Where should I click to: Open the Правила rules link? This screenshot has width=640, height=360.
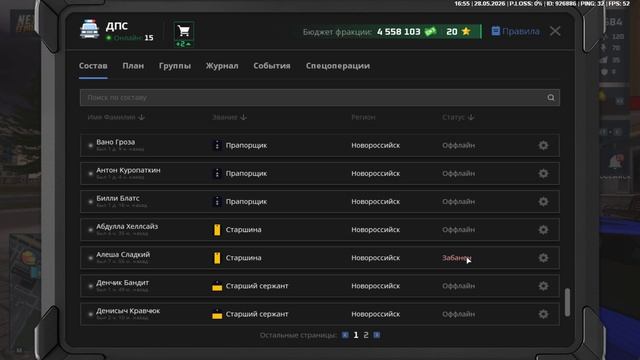[x=515, y=31]
